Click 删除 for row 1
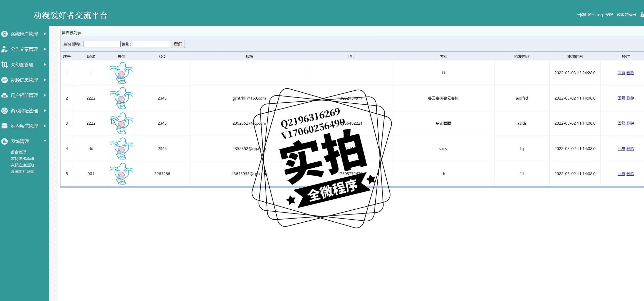The height and width of the screenshot is (301, 644). pyautogui.click(x=630, y=73)
